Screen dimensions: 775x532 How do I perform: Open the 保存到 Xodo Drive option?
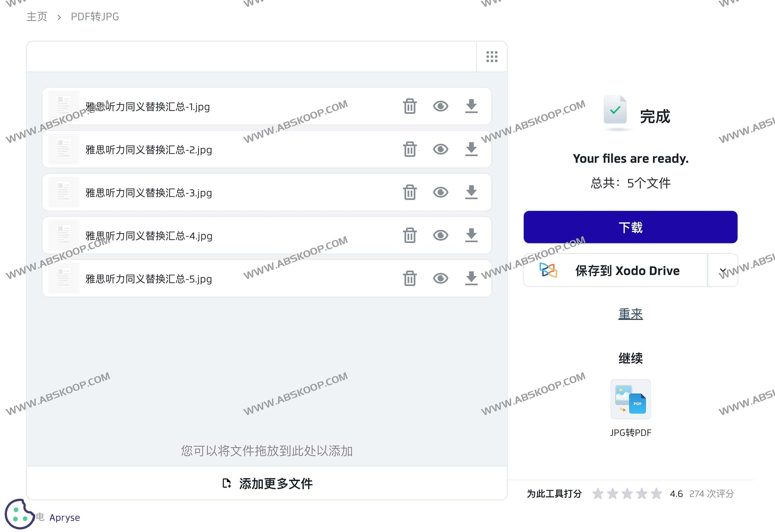(x=627, y=270)
